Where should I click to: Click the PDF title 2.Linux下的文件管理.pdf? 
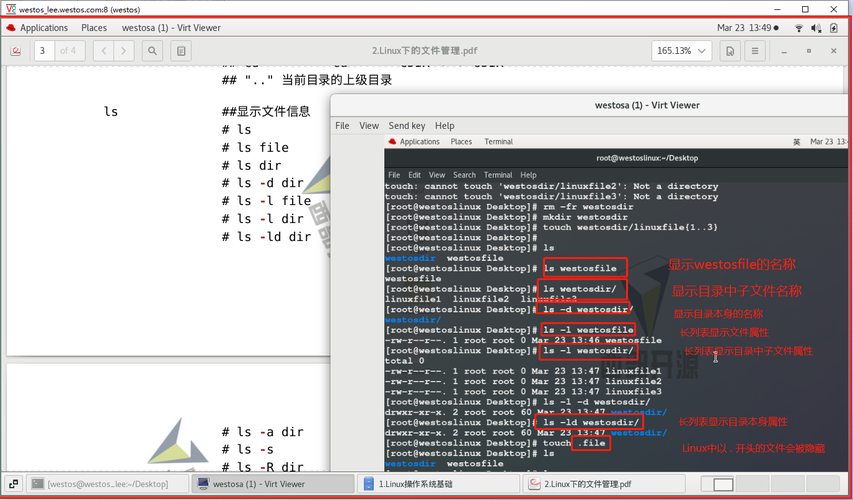(x=425, y=51)
